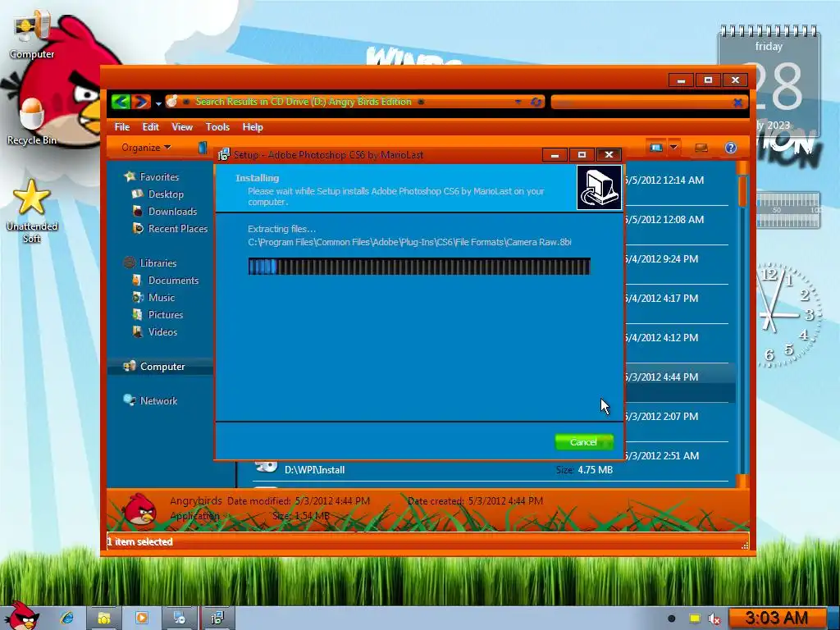
Task: Click the D:\WPI\Install path text
Action: pyautogui.click(x=314, y=470)
